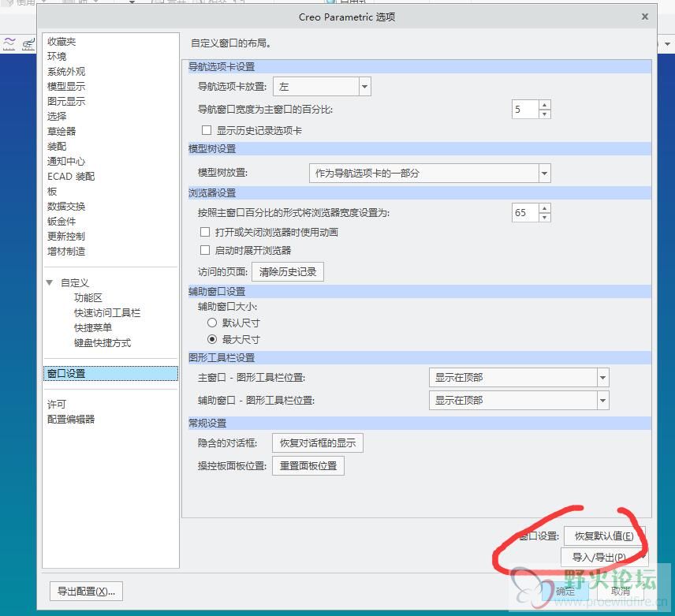This screenshot has width=675, height=616.
Task: Click 重置面板位置 button
Action: click(x=308, y=466)
